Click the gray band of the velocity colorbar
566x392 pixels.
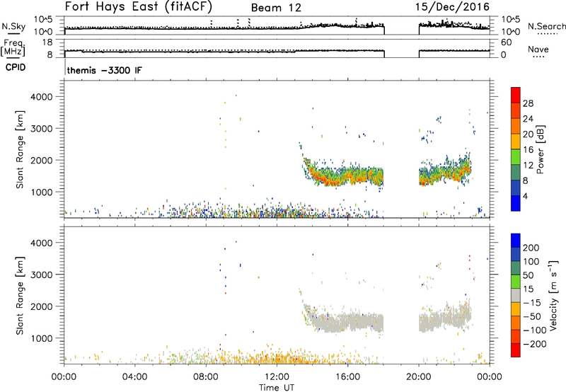tap(516, 296)
